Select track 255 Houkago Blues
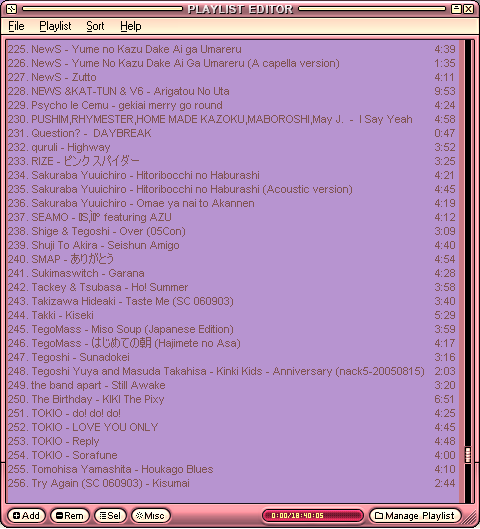 click(x=232, y=469)
